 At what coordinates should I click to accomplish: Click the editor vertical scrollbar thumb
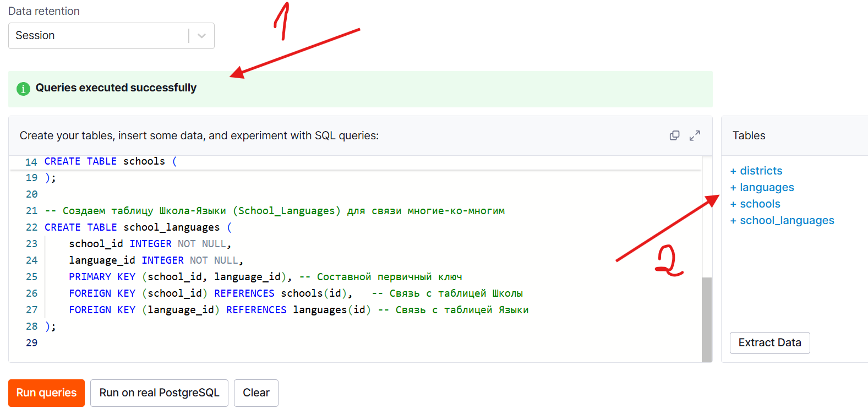point(707,319)
